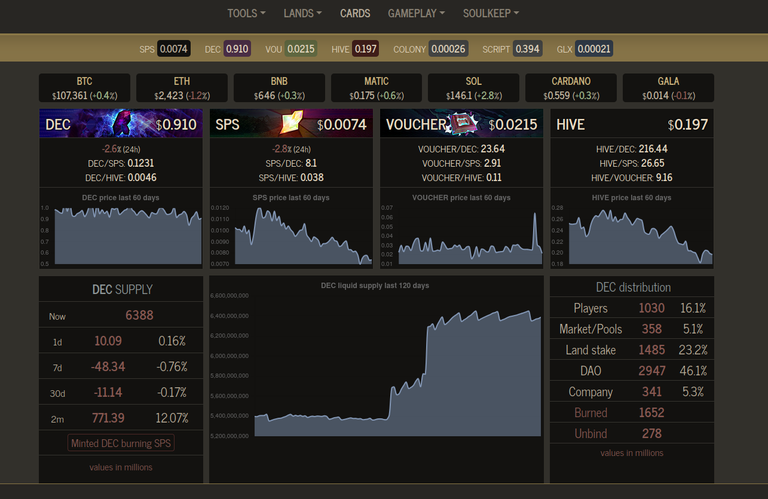
Task: Click the 2m supply change 771.39
Action: pyautogui.click(x=108, y=418)
